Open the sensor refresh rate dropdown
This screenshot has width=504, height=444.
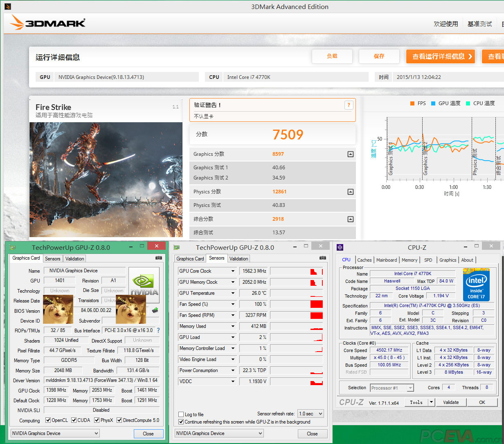pos(310,413)
